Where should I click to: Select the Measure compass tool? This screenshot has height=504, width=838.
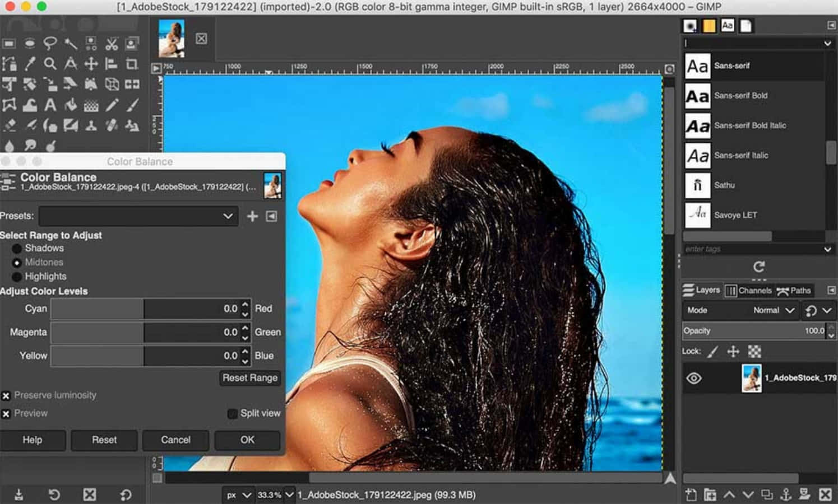(71, 63)
